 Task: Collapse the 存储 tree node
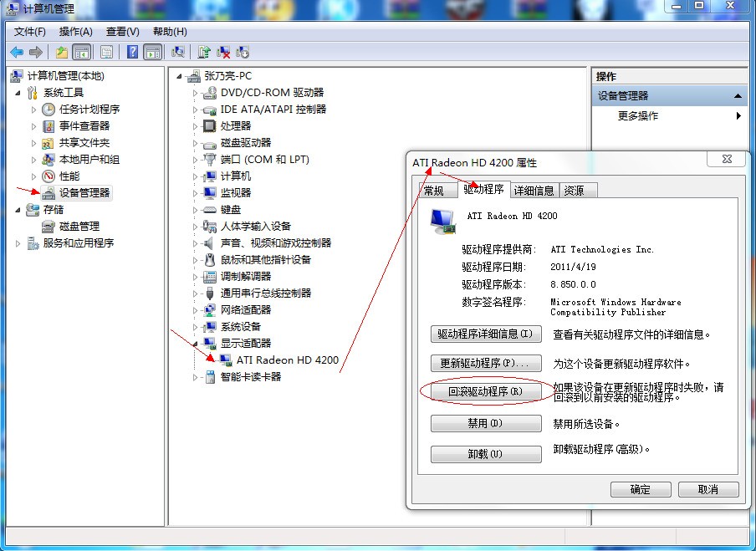click(x=18, y=210)
